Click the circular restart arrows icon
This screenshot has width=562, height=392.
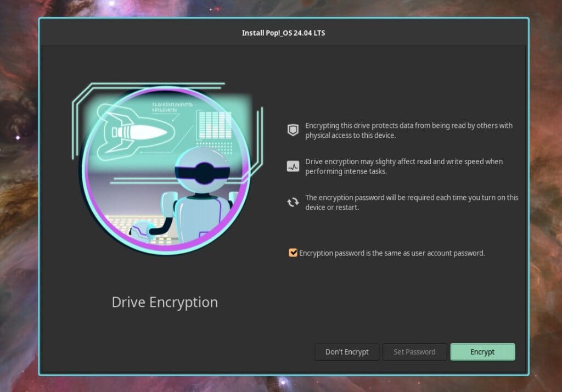[x=292, y=201]
